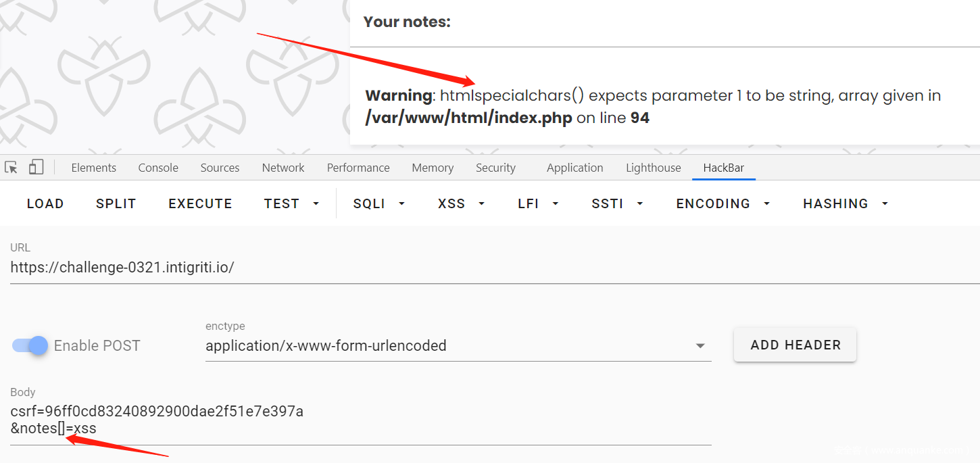Open the HASHING dropdown menu
The width and height of the screenshot is (980, 463).
[x=846, y=203]
